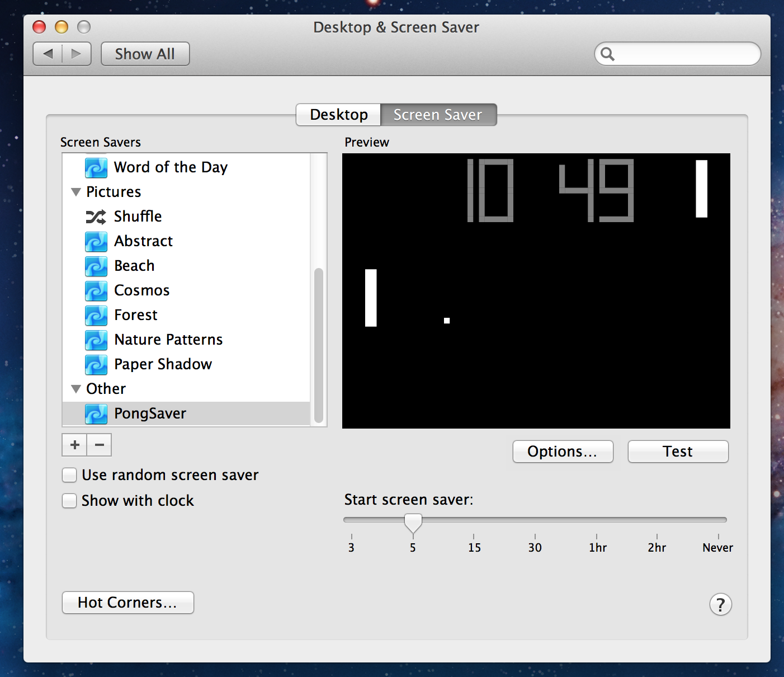Choose Abstract from the list

143,241
